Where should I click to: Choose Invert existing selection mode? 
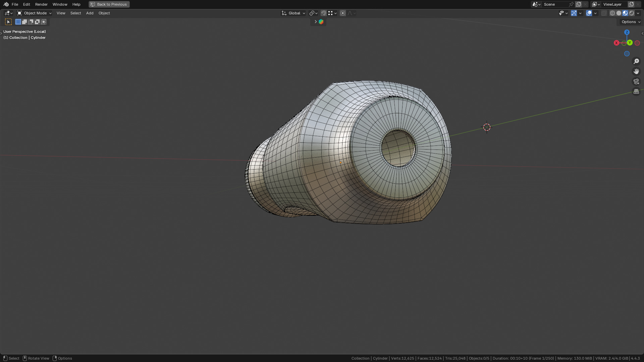(37, 22)
